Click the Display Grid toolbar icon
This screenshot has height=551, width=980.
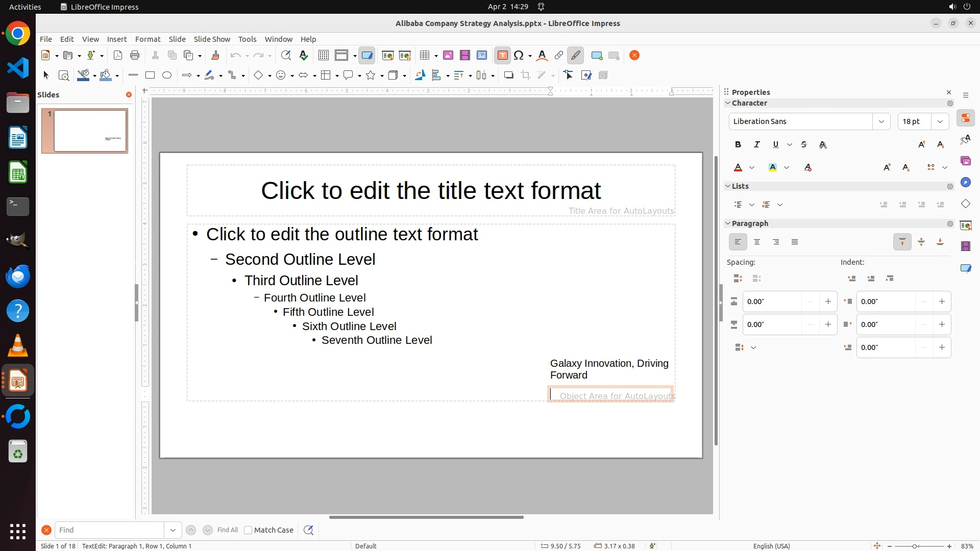point(323,55)
